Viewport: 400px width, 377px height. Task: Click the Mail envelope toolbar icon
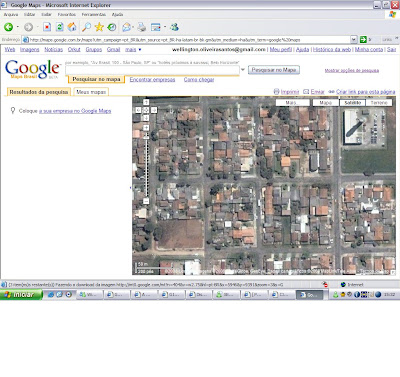126,27
